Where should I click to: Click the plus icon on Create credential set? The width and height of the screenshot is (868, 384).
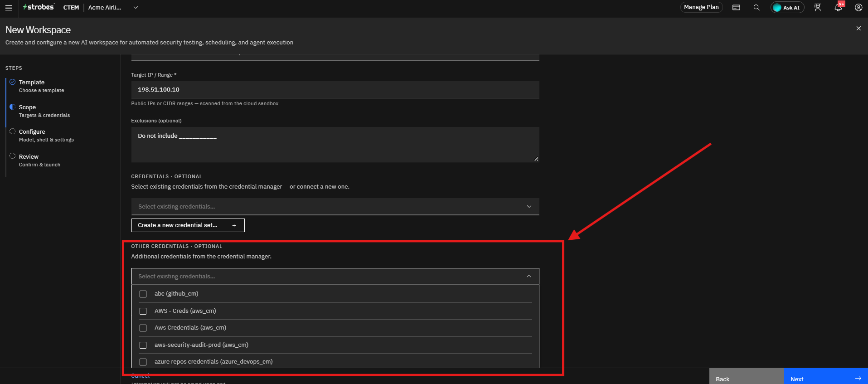coord(234,225)
